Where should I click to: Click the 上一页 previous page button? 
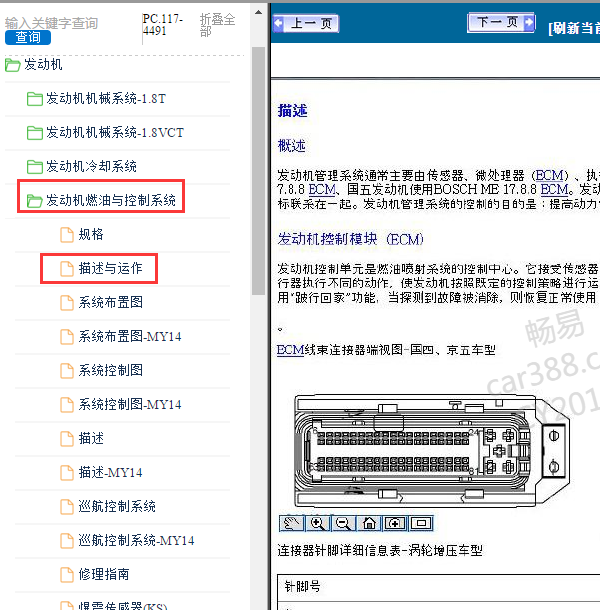306,23
